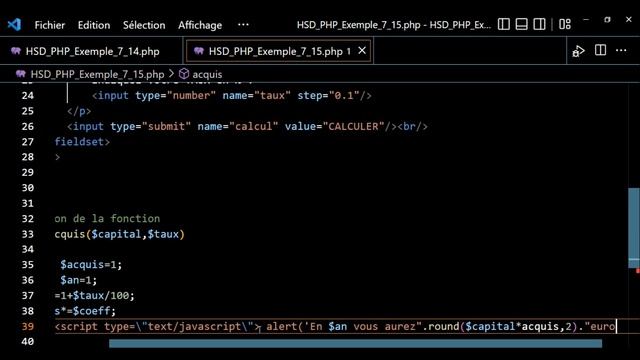This screenshot has width=640, height=360.
Task: Click the breadcrumb chevron separator
Action: [171, 74]
